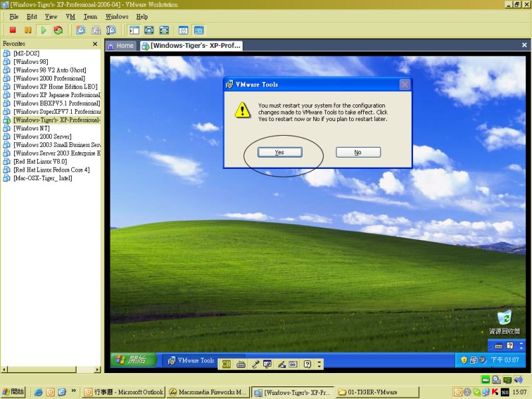
Task: Open the Team menu
Action: 90,17
